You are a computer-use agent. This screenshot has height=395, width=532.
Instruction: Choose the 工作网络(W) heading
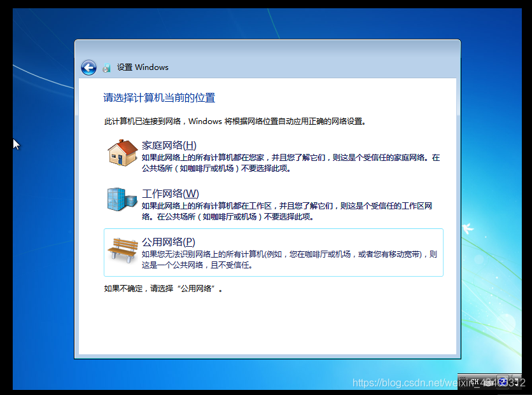[171, 193]
